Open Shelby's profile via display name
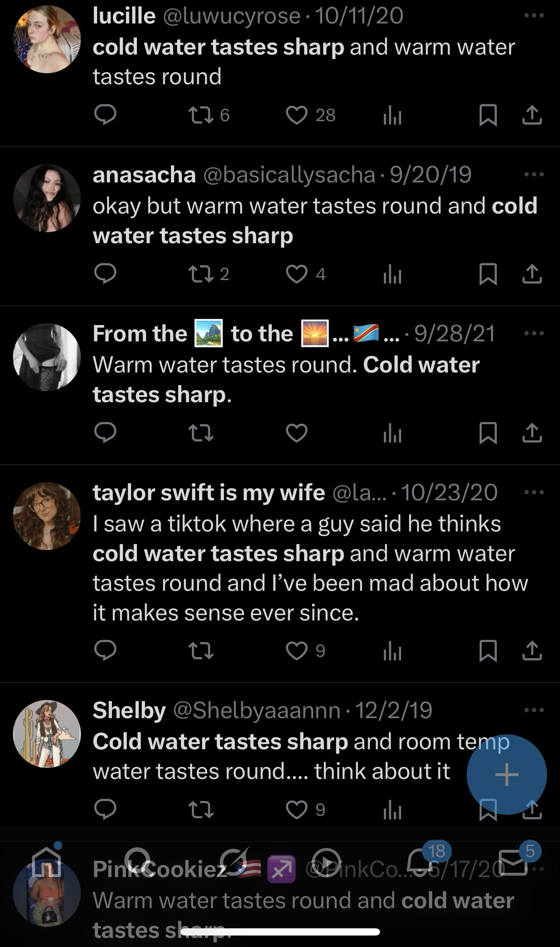The image size is (560, 947). tap(129, 710)
